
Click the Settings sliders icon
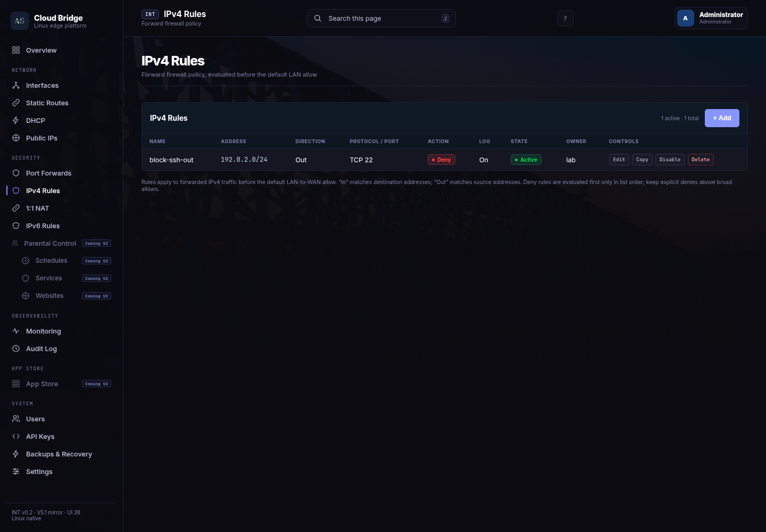[16, 471]
